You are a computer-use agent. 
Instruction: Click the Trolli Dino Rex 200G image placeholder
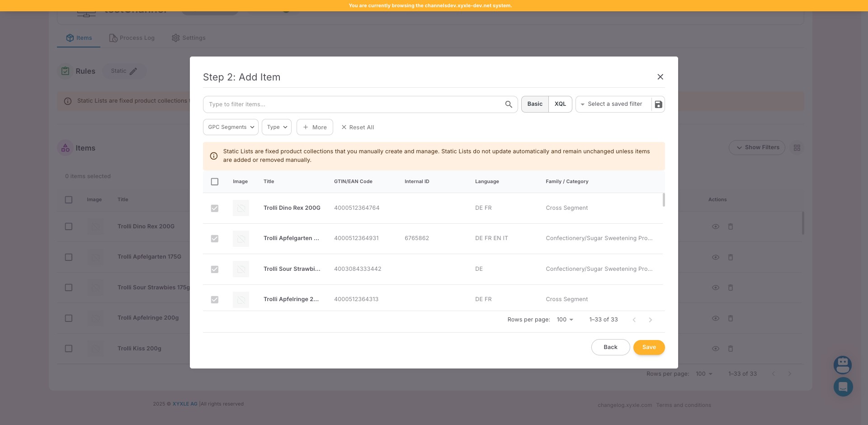241,208
